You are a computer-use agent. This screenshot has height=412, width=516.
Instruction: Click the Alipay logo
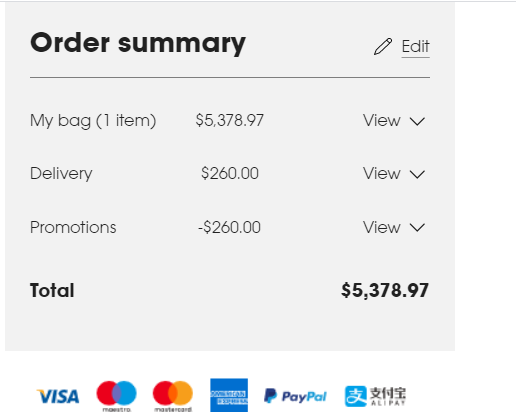click(375, 396)
